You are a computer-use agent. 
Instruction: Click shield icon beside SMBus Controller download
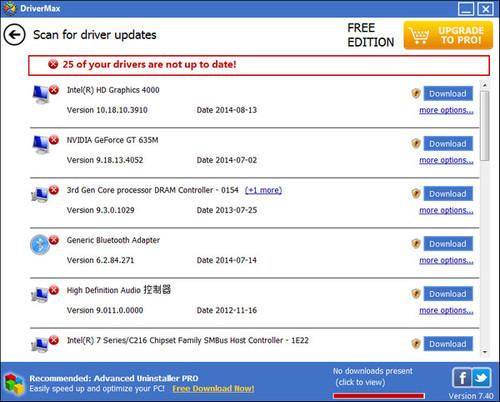point(416,344)
